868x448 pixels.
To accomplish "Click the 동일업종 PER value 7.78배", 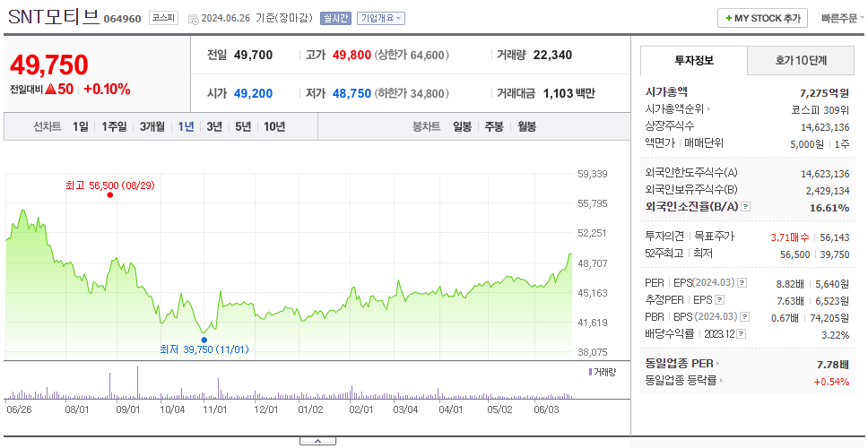I will pyautogui.click(x=833, y=365).
